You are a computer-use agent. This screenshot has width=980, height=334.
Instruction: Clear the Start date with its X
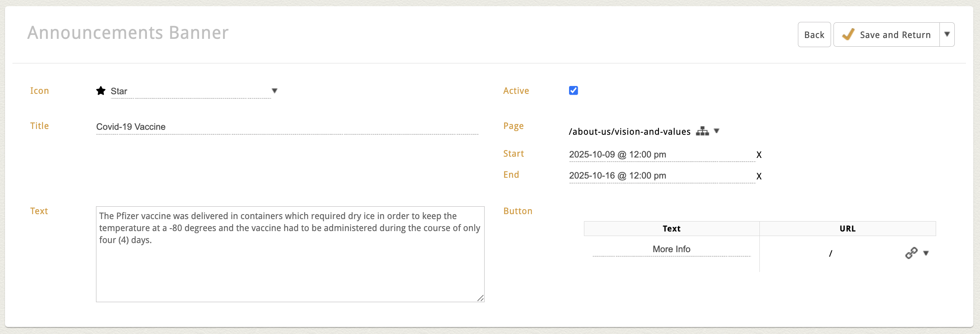click(x=759, y=155)
